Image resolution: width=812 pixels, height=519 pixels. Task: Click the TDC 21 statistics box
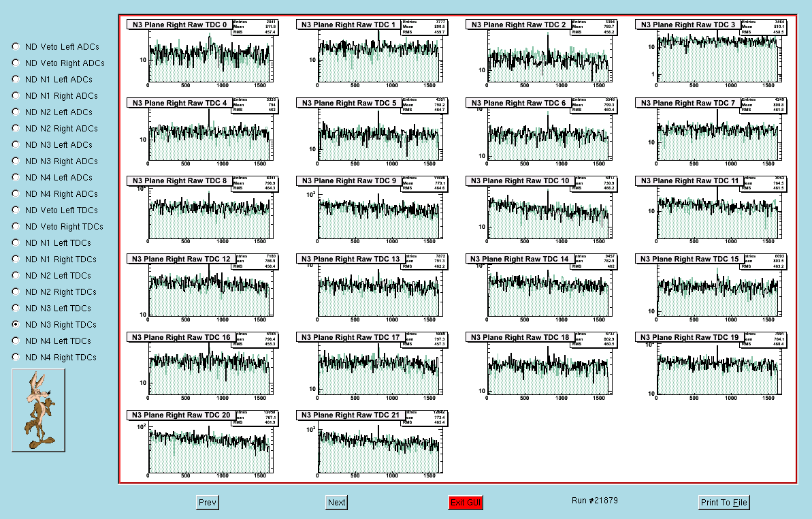426,418
